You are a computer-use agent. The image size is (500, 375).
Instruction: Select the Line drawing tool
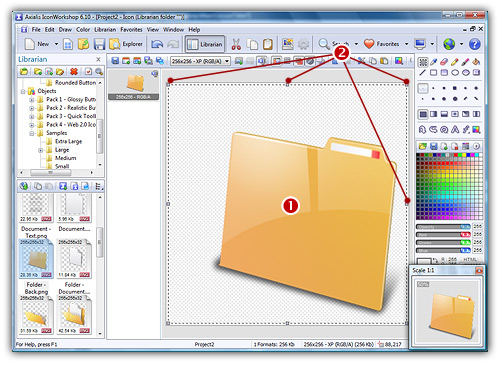[423, 73]
